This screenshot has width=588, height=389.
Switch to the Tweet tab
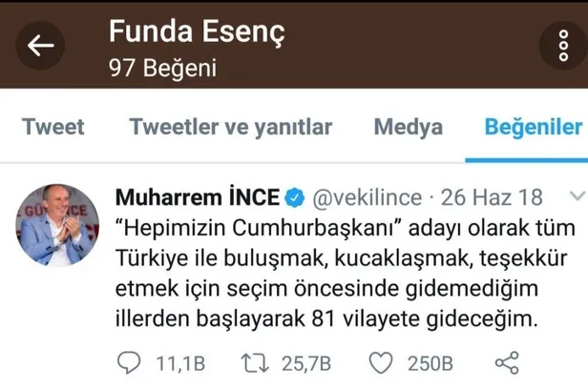coord(52,127)
